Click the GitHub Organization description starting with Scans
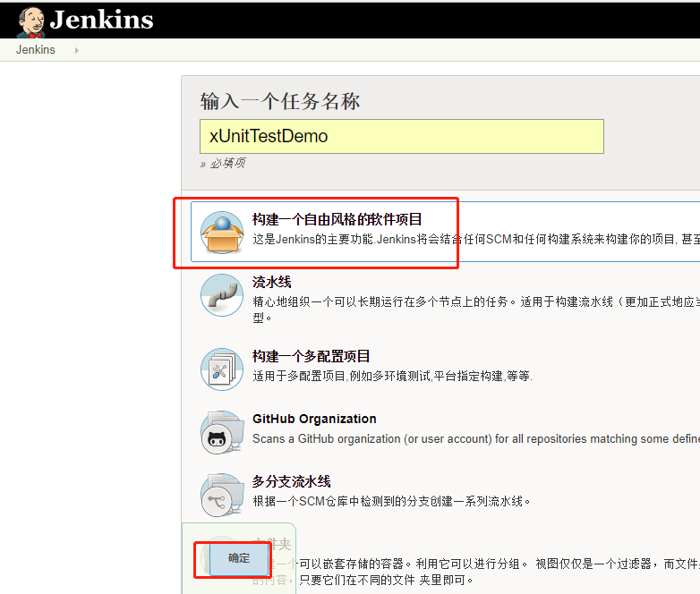 (476, 438)
